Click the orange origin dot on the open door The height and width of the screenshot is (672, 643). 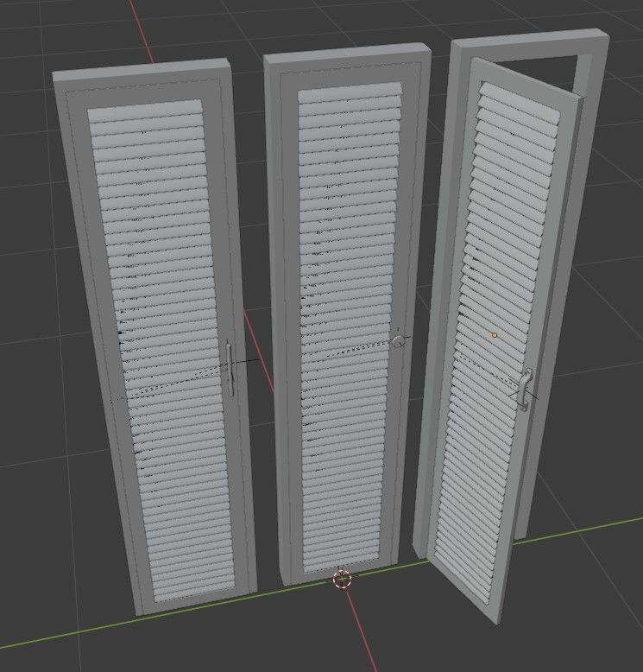[x=495, y=335]
